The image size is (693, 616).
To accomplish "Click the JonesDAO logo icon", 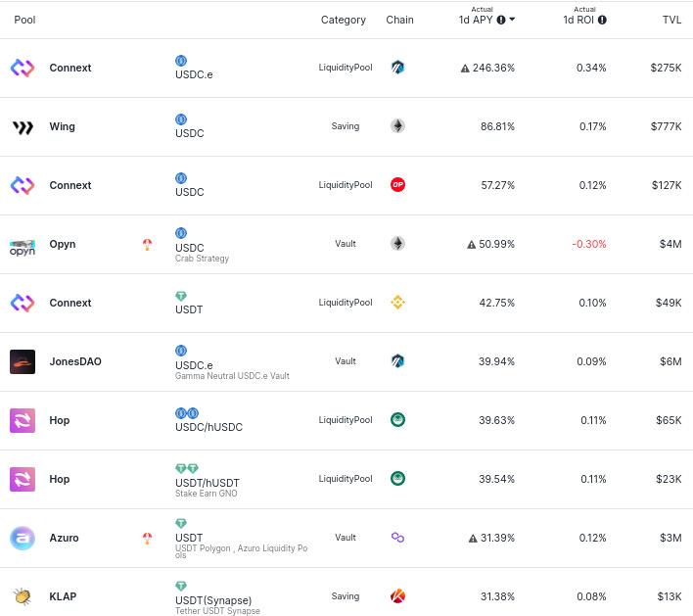I will click(x=23, y=361).
